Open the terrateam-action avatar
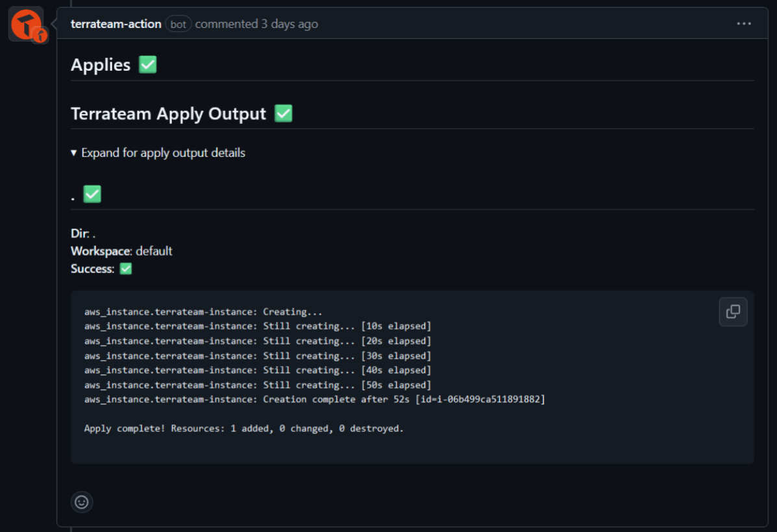This screenshot has width=777, height=532. (26, 24)
